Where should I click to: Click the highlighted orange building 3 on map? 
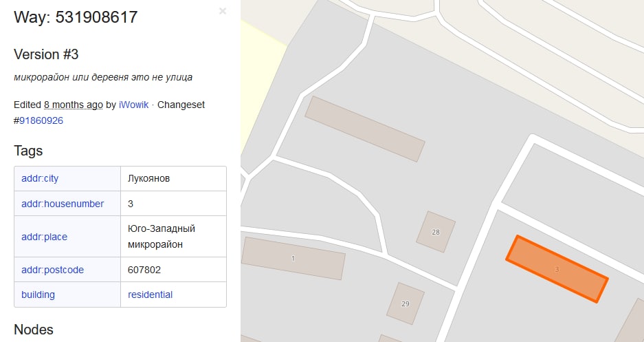(557, 269)
